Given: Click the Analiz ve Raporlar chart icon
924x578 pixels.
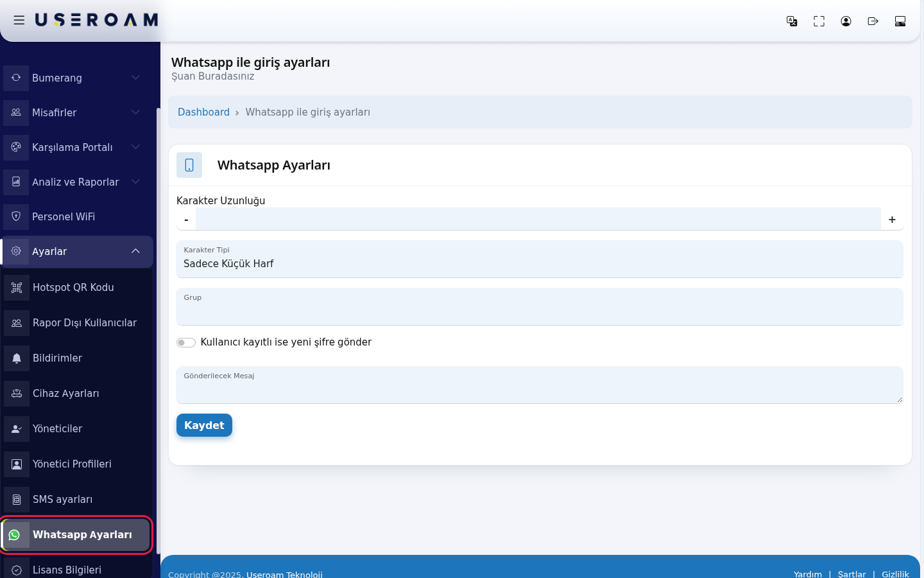Looking at the screenshot, I should (x=16, y=182).
